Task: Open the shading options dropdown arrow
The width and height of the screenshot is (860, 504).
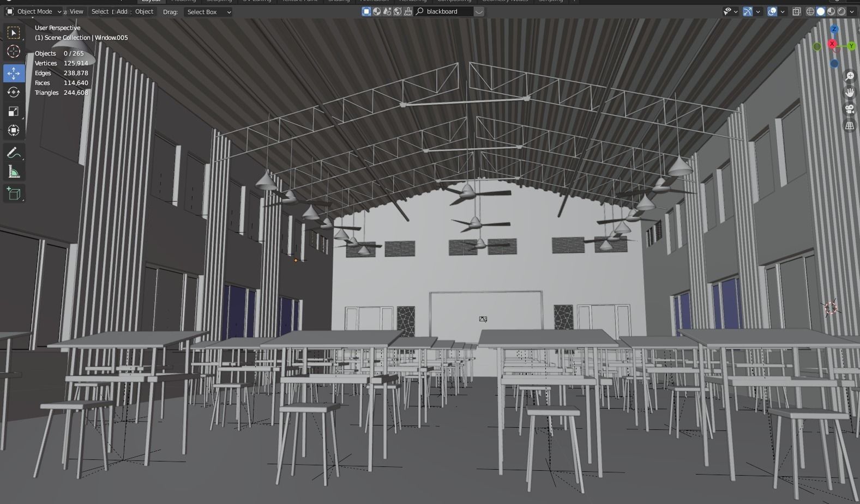Action: [x=852, y=11]
